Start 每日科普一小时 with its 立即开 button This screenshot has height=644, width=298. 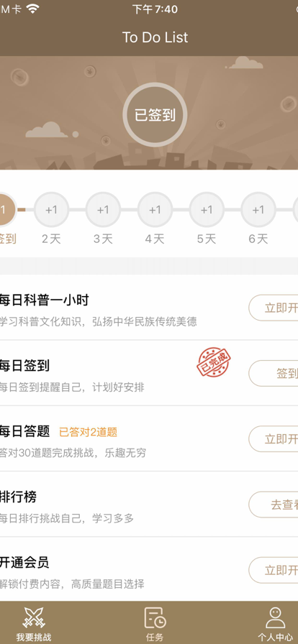pyautogui.click(x=274, y=308)
